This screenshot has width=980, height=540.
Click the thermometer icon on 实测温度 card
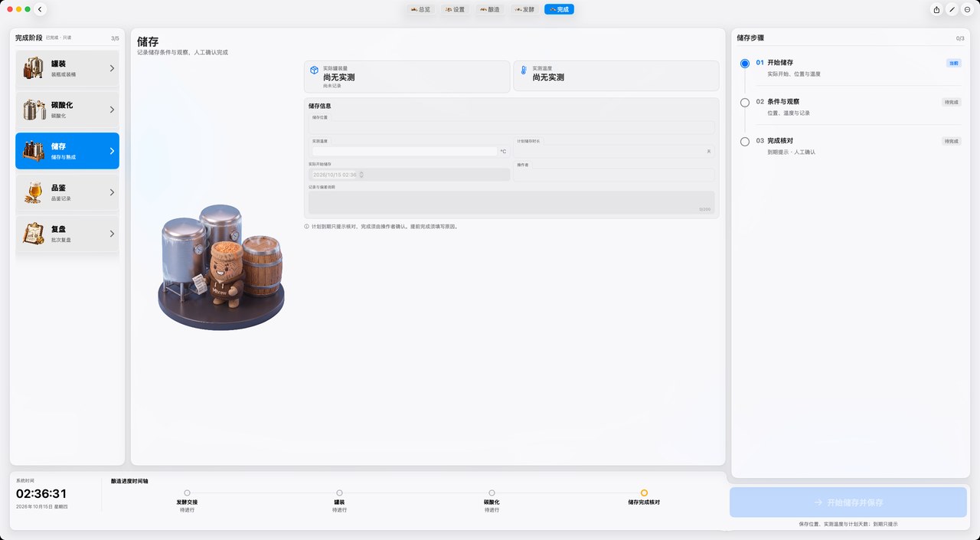pyautogui.click(x=524, y=70)
